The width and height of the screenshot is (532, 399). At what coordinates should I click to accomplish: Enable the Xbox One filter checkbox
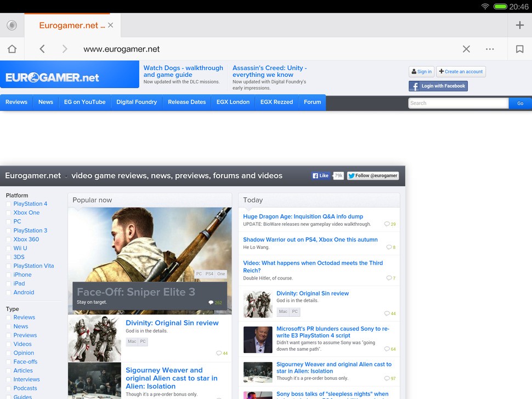click(8, 213)
